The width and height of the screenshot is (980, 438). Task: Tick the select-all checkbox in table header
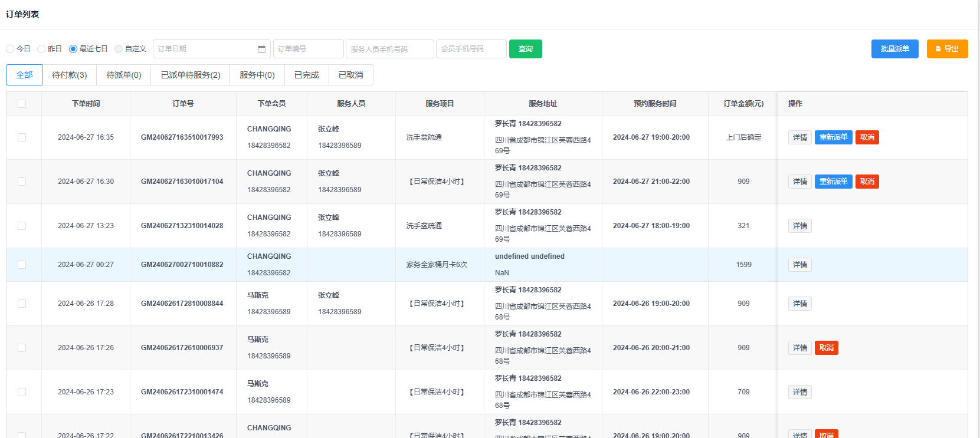(x=22, y=104)
